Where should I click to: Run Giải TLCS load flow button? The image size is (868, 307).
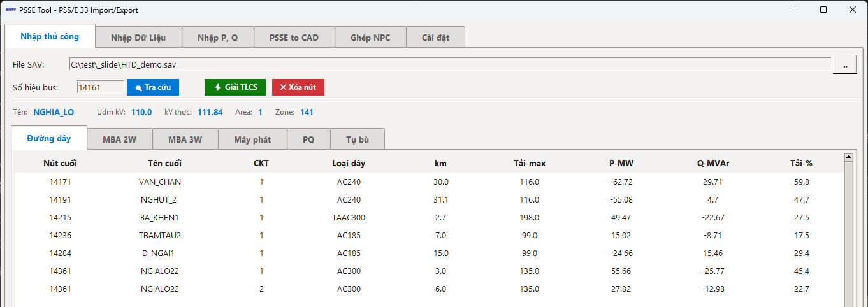[235, 87]
